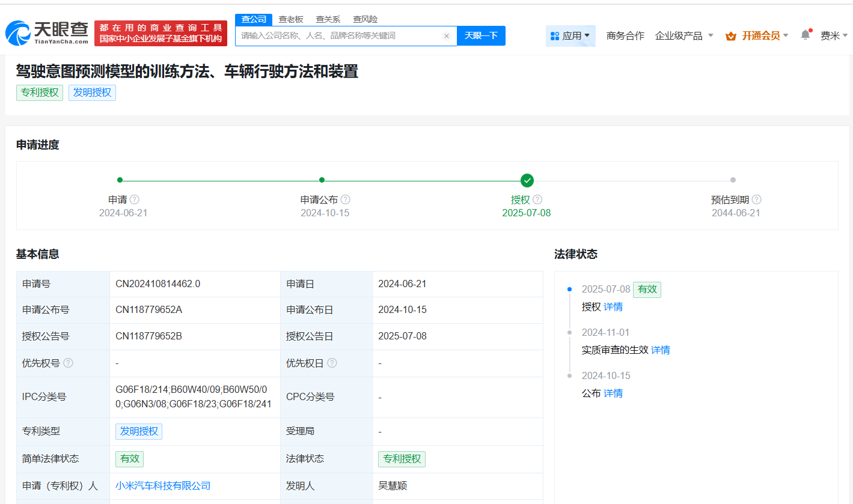
Task: Click help icon next to 申请
Action: point(135,199)
